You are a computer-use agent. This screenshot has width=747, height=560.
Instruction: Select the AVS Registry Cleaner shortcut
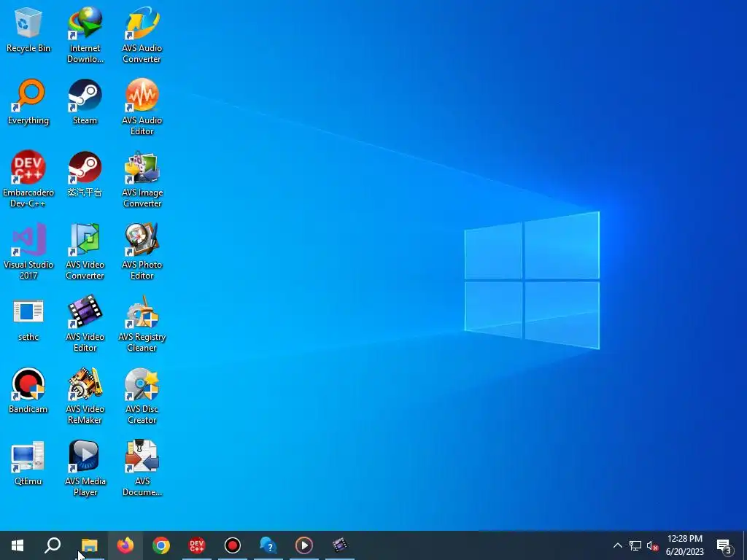142,324
